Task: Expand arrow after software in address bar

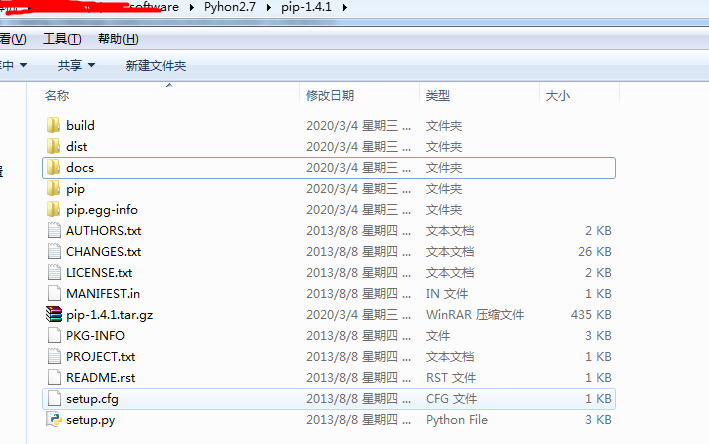Action: [x=192, y=8]
